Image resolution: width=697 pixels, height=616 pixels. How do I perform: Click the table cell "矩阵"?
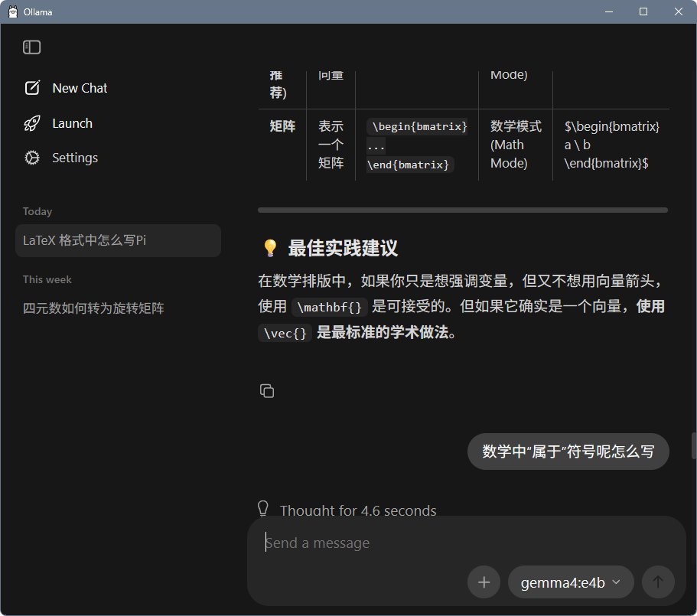pos(282,126)
